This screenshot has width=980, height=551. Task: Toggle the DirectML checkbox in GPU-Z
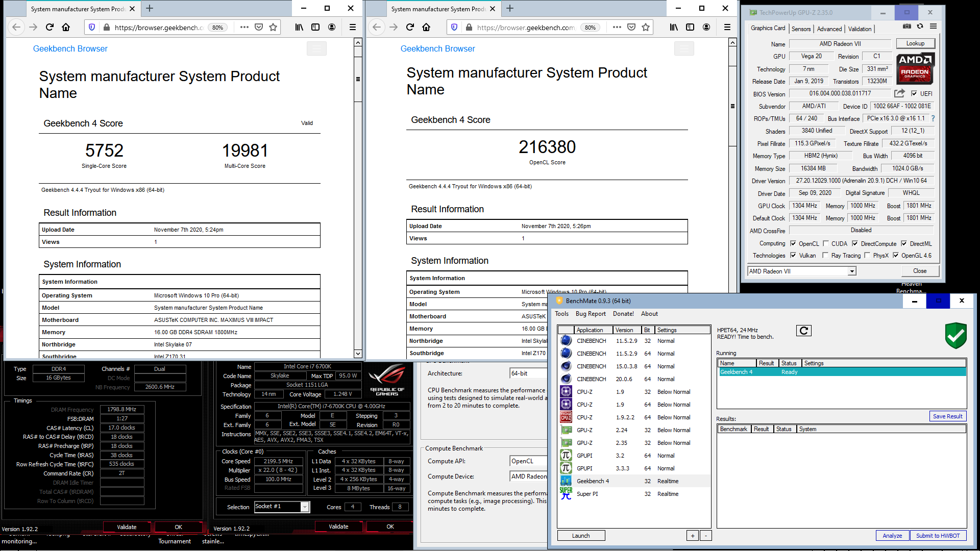pyautogui.click(x=904, y=244)
